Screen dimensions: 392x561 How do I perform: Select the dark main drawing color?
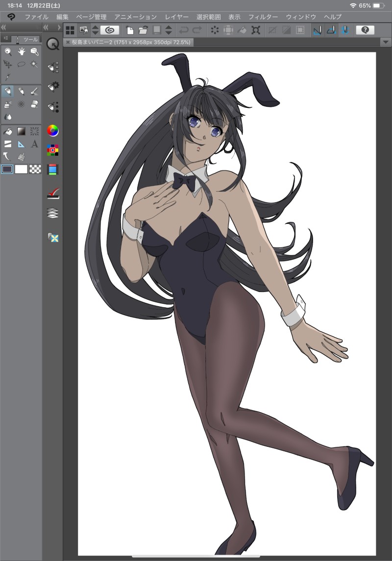tap(7, 169)
